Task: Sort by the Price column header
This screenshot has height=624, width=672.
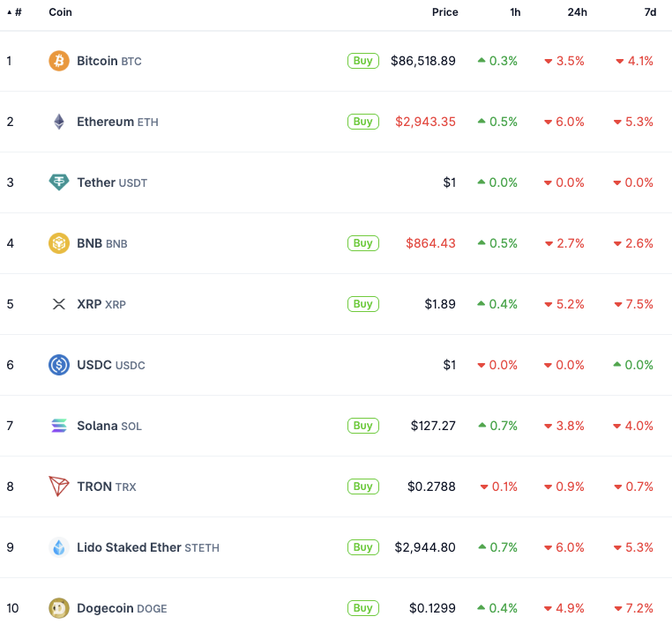Action: coord(444,12)
